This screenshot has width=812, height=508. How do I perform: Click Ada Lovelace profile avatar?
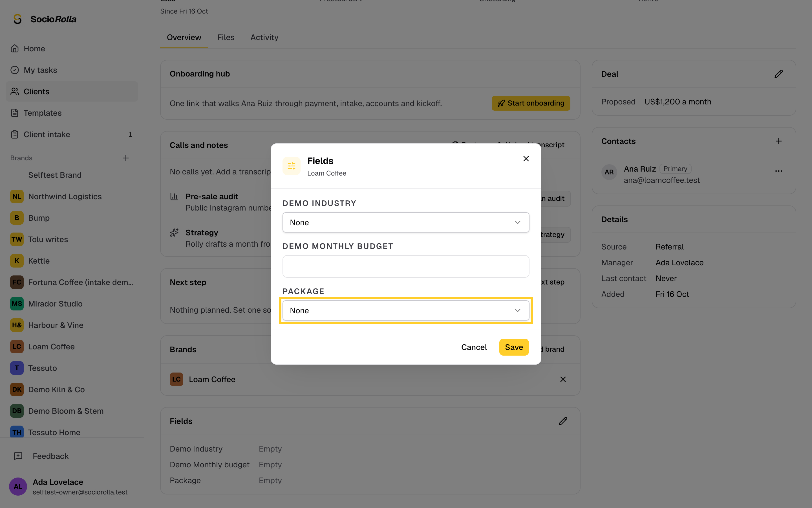(x=18, y=487)
